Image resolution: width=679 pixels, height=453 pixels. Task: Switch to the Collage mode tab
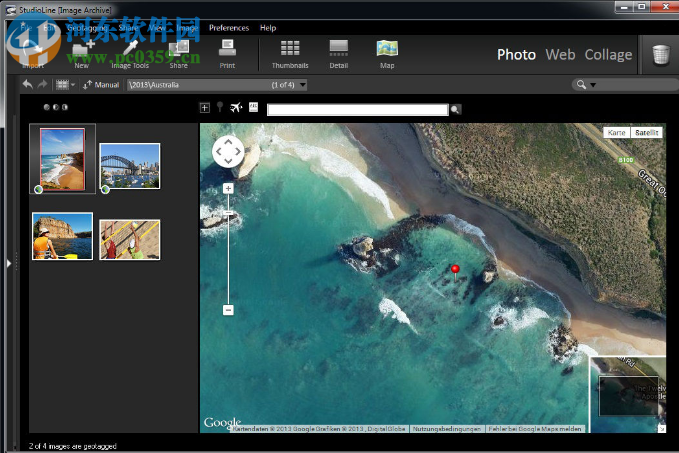tap(608, 55)
